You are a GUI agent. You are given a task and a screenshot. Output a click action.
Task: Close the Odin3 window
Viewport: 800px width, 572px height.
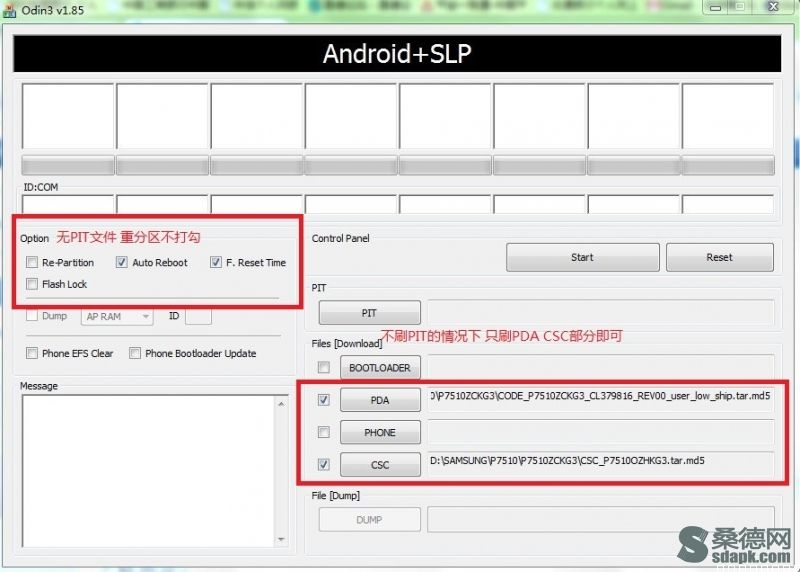tap(773, 7)
